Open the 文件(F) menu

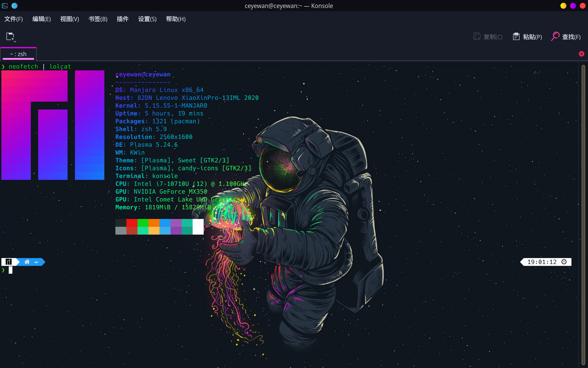(14, 19)
